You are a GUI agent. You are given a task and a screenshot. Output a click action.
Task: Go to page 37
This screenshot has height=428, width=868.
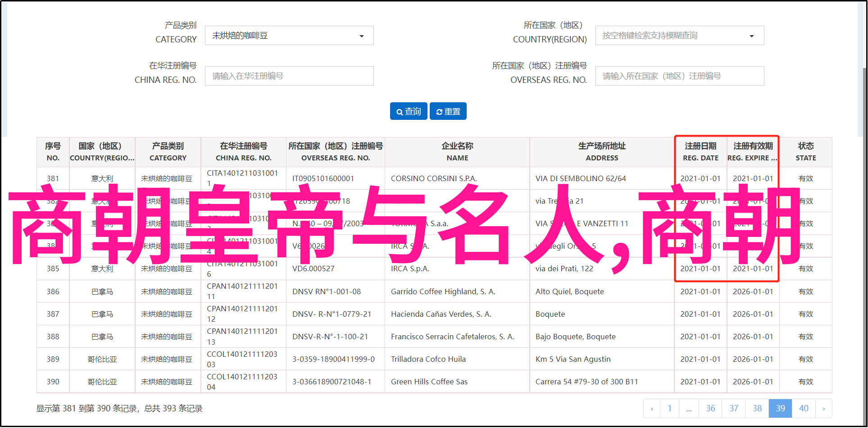tap(734, 409)
